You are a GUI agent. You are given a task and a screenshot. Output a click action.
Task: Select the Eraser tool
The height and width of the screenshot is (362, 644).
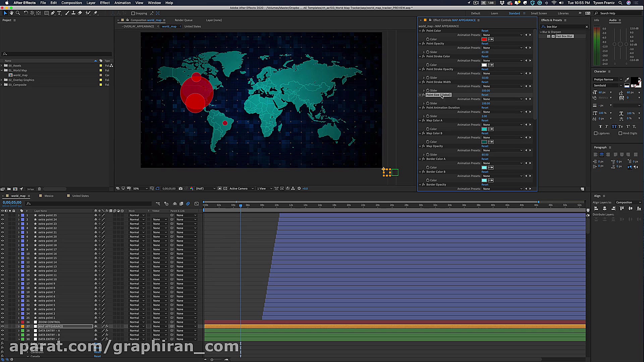[80, 13]
